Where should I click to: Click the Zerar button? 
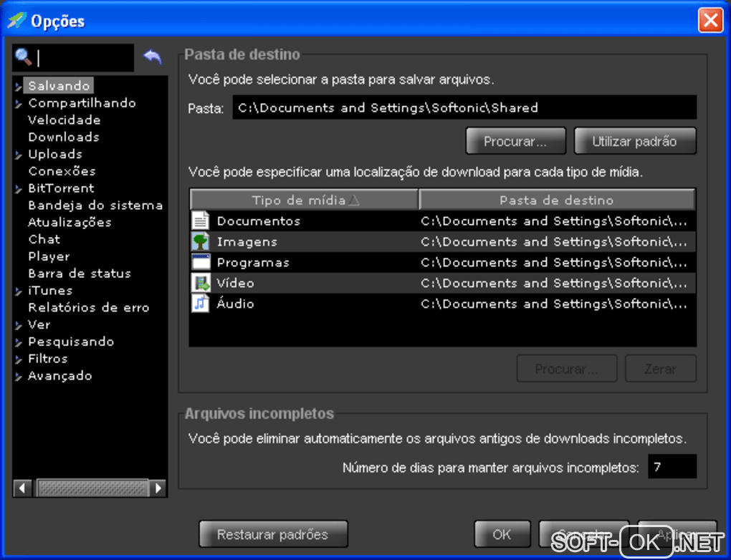coord(661,369)
